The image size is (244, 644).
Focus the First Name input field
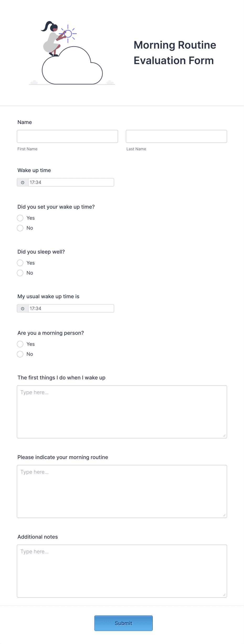(67, 136)
